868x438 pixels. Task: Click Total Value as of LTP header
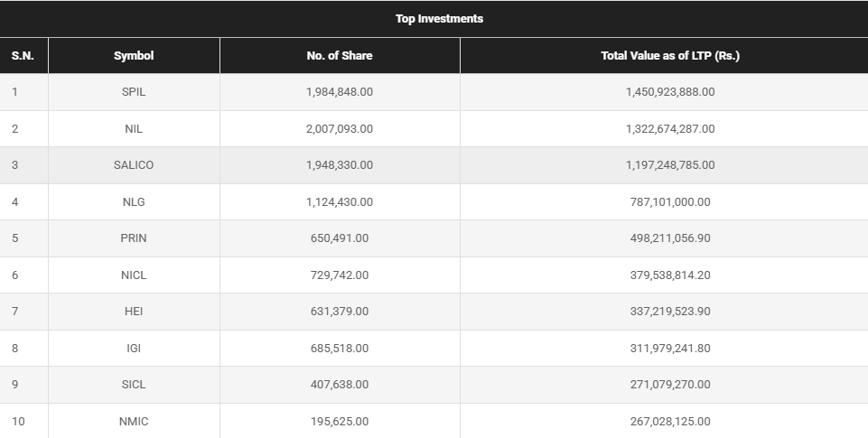(670, 56)
